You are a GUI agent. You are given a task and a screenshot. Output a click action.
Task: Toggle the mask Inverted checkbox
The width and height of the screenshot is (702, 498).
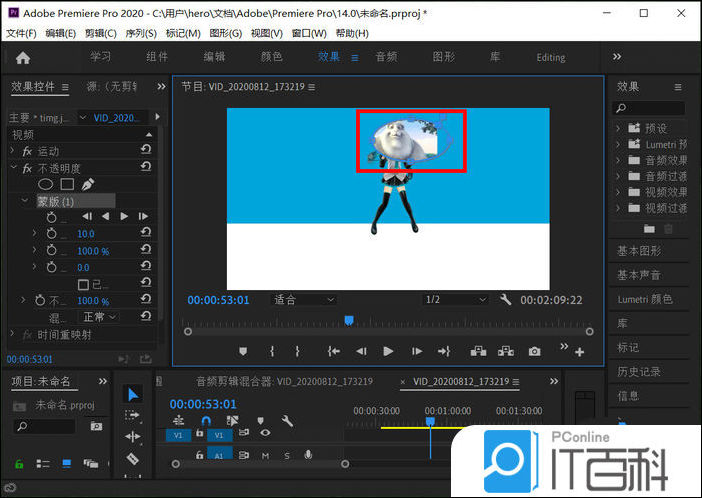pos(84,284)
